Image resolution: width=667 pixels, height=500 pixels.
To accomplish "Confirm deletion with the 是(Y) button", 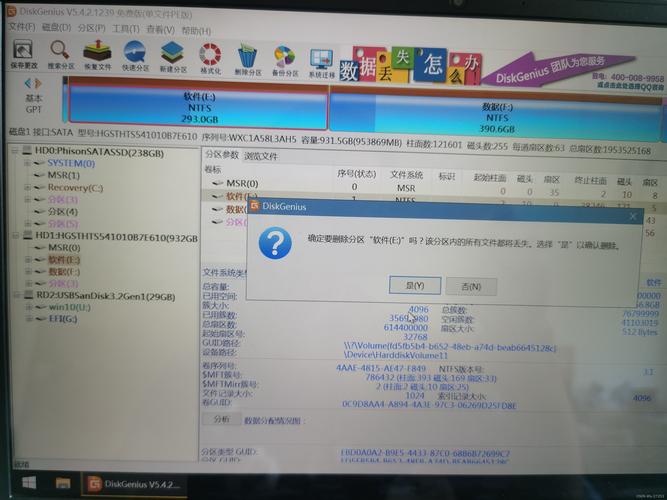I will pos(415,286).
